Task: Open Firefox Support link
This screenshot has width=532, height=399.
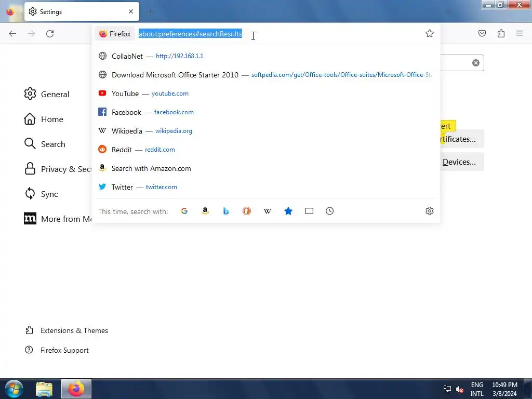Action: 57,350
